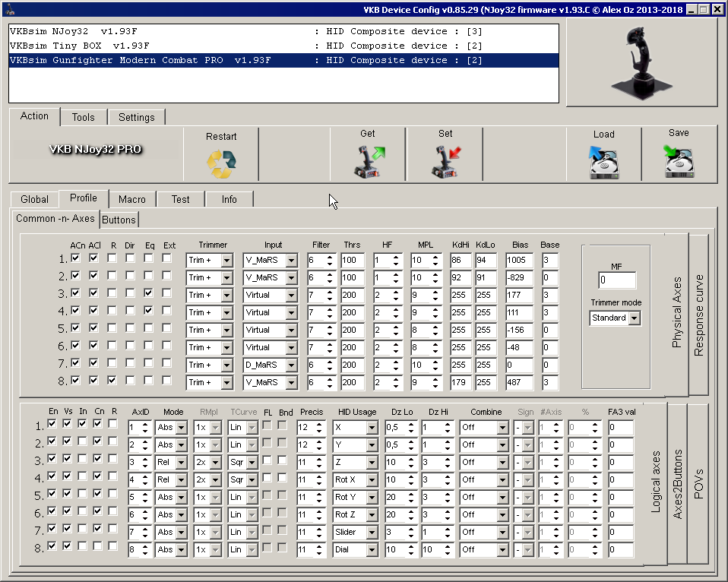Click Base field for physical axis 4
Viewport: 728px width, 582px height.
[x=550, y=313]
